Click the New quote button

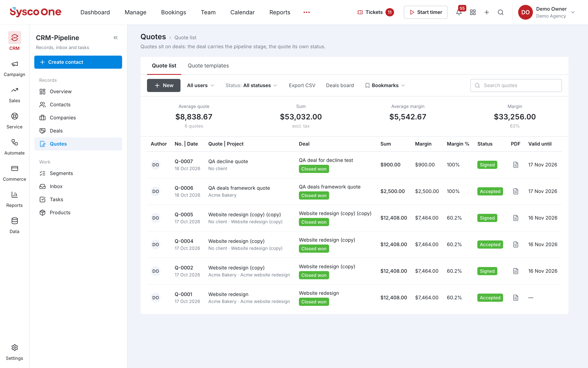coord(164,85)
